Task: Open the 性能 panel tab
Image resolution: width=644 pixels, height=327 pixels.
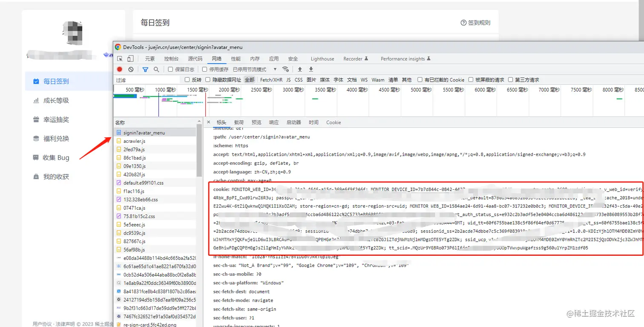Action: click(x=236, y=59)
